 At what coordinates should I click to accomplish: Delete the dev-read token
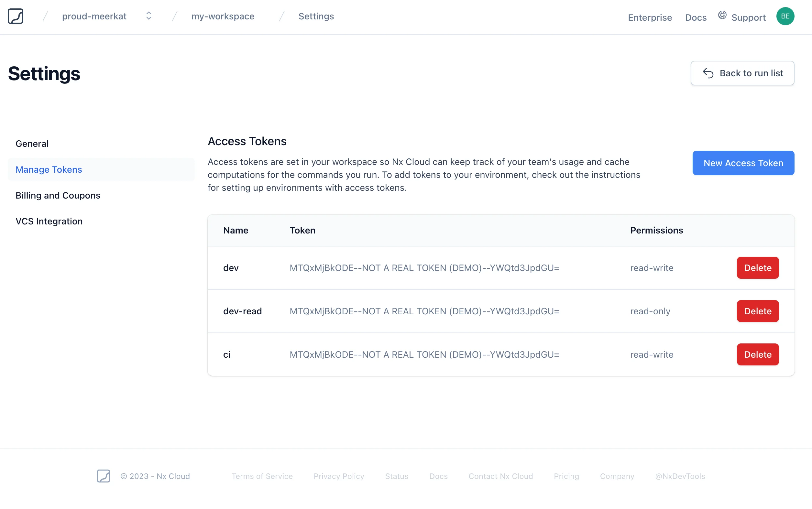point(758,311)
